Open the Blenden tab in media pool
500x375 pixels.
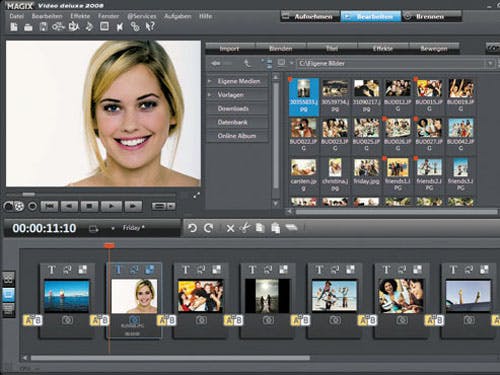[x=281, y=49]
